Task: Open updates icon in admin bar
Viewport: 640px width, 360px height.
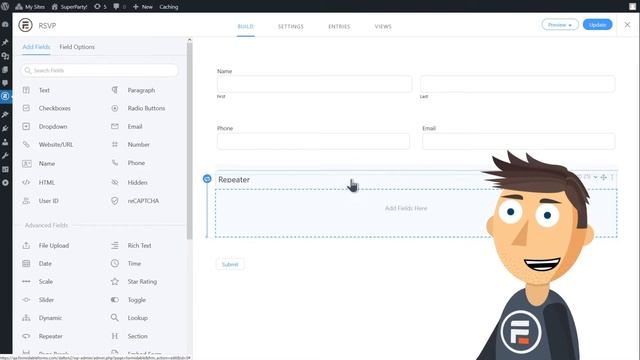Action: pyautogui.click(x=100, y=7)
